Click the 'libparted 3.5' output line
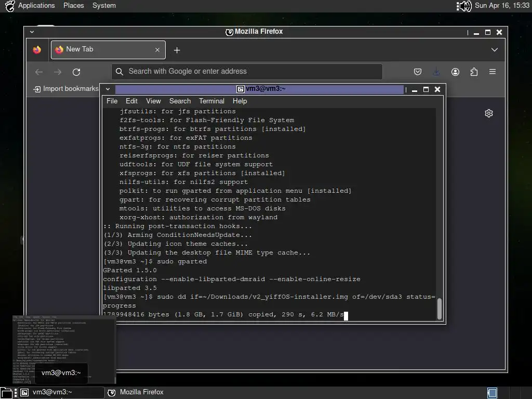532x399 pixels. 130,288
